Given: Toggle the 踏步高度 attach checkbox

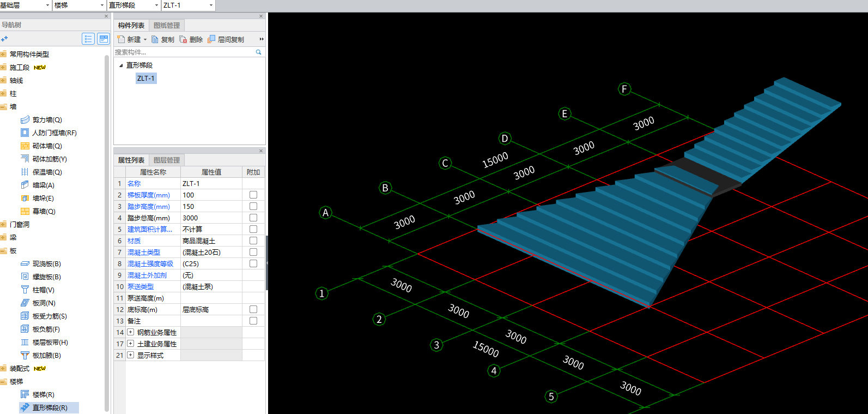Looking at the screenshot, I should pos(253,206).
